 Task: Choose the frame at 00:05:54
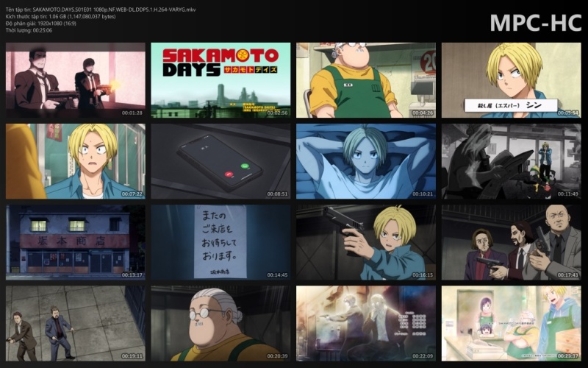tap(511, 80)
